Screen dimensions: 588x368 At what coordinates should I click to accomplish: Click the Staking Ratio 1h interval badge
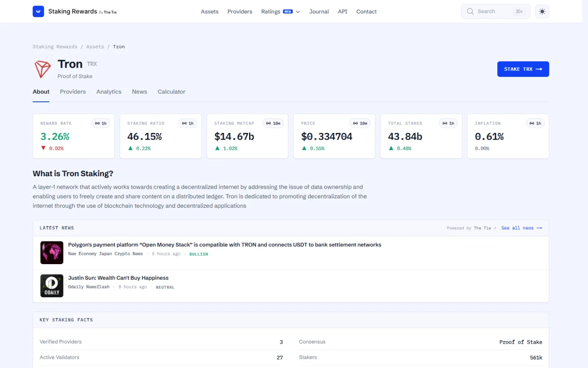(x=188, y=123)
